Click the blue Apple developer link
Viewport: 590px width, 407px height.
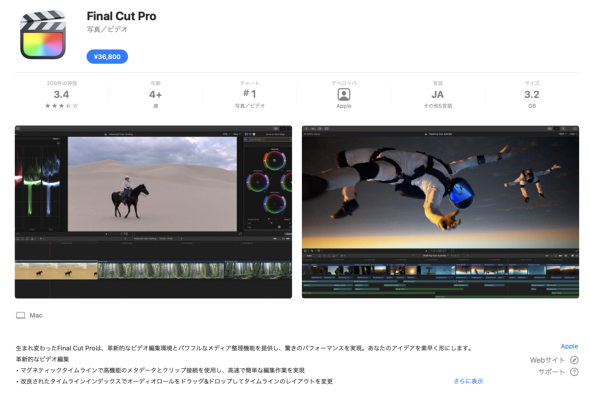(569, 346)
